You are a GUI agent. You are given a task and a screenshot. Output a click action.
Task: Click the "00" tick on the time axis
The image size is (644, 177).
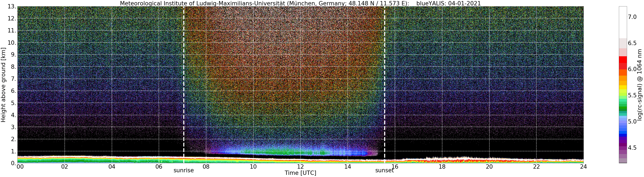coord(20,166)
